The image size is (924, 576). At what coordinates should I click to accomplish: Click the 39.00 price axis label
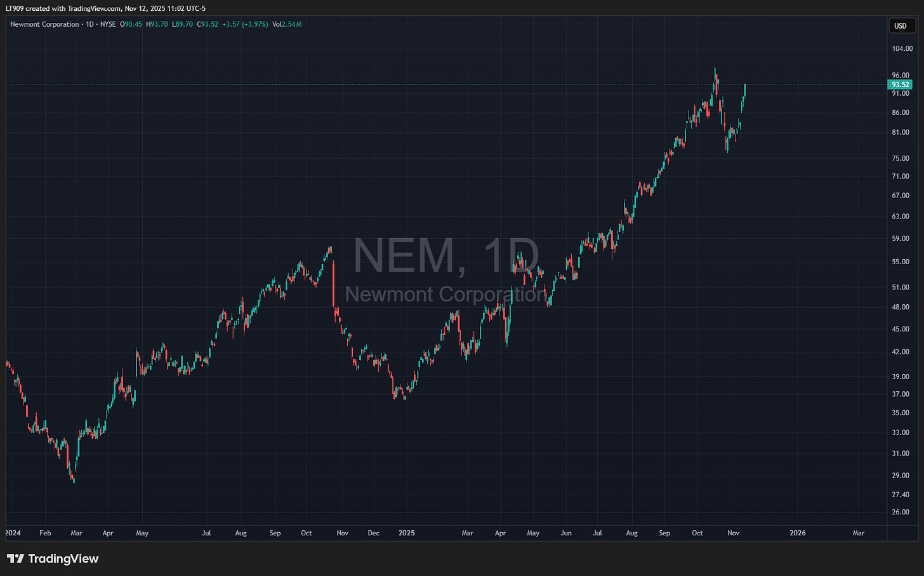tap(901, 377)
